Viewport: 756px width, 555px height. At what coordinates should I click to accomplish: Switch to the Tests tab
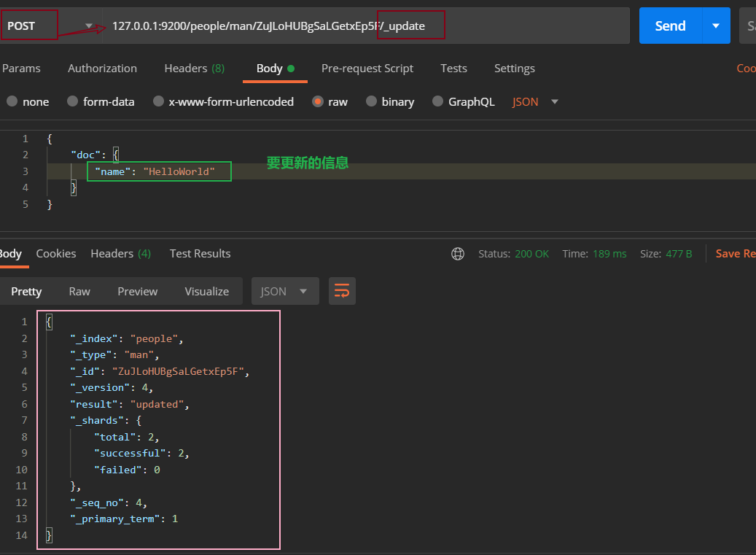point(453,69)
